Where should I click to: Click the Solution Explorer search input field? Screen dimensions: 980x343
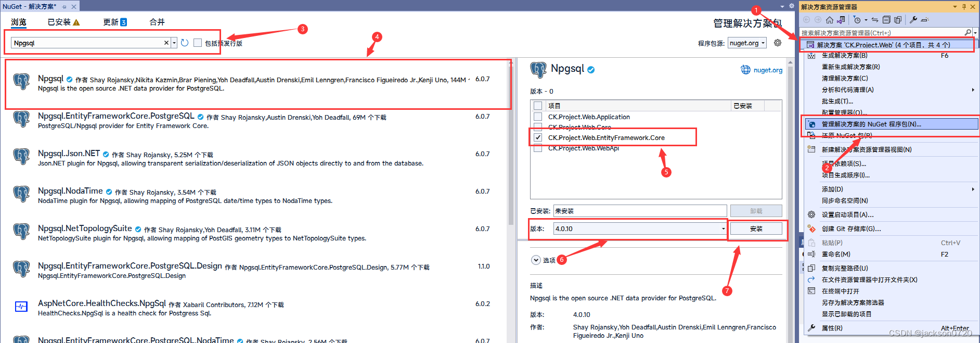[882, 32]
